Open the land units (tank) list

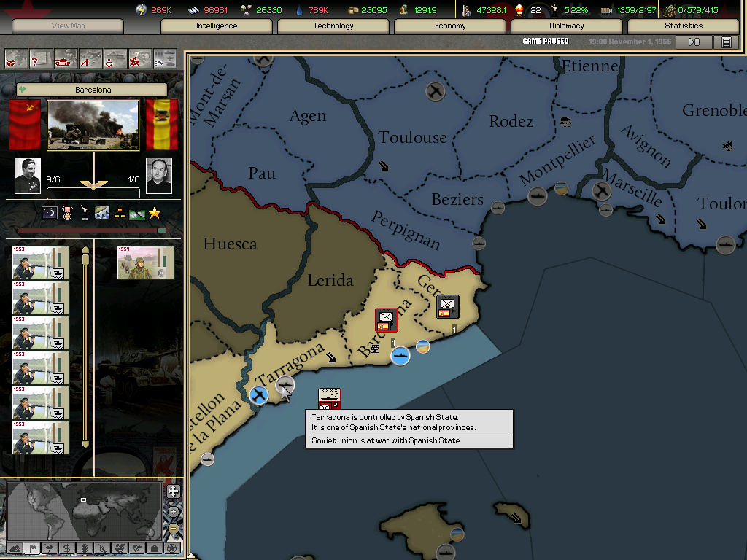(x=66, y=58)
